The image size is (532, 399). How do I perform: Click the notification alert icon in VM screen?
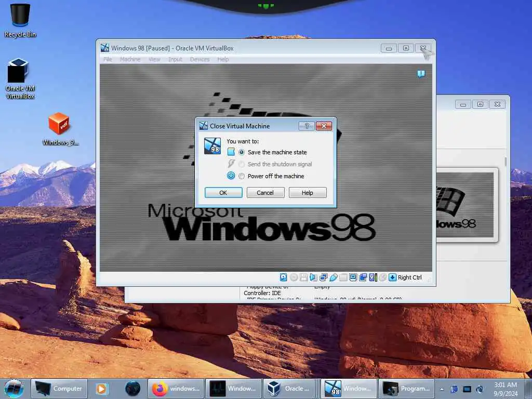tap(421, 74)
